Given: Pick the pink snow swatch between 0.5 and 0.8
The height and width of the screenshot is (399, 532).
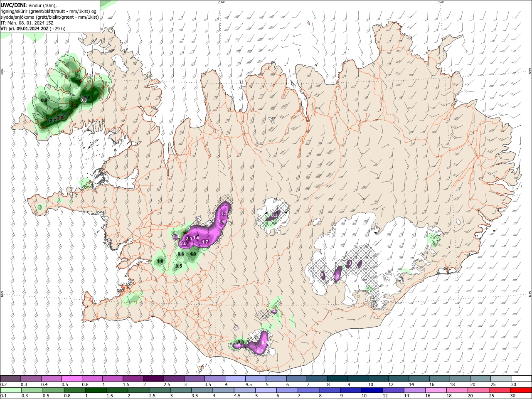Looking at the screenshot, I should click(x=72, y=379).
